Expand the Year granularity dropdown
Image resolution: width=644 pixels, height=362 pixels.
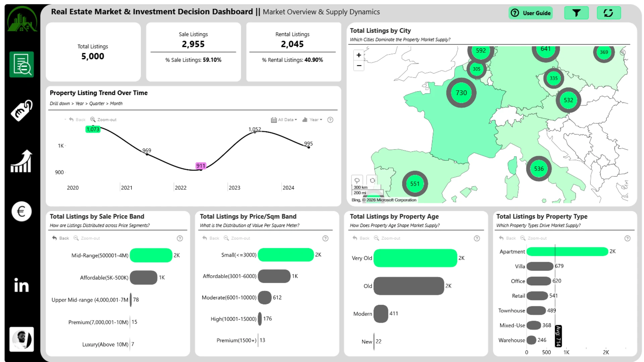312,120
